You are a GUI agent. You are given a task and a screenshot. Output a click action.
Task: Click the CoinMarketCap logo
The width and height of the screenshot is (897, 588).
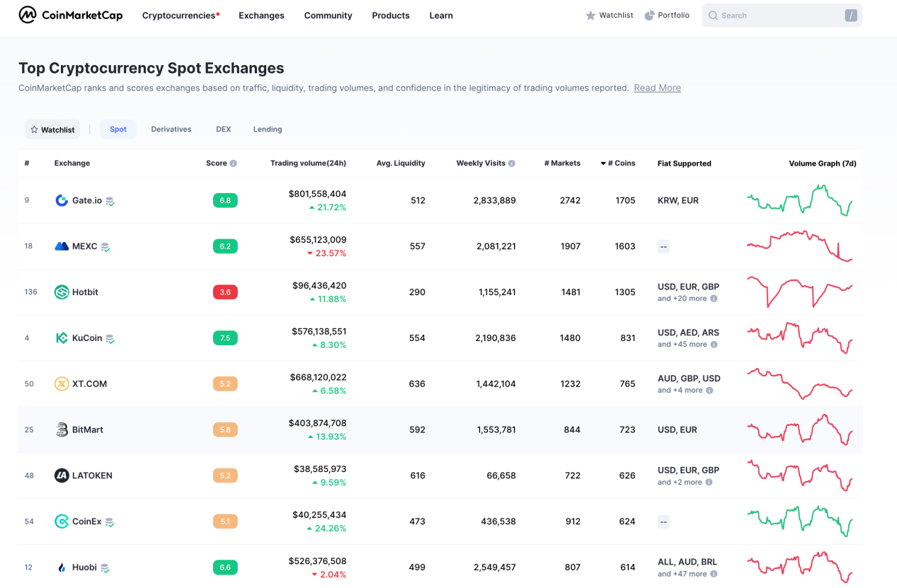click(x=70, y=15)
